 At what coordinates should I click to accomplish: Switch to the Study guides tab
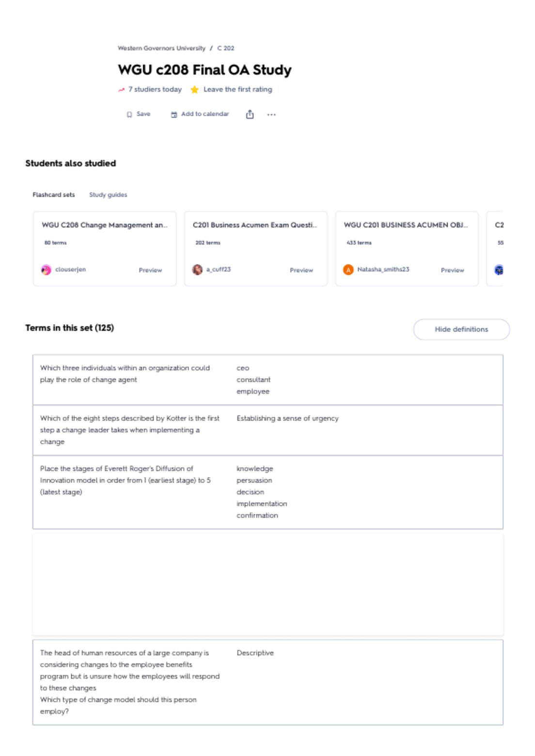pos(108,195)
